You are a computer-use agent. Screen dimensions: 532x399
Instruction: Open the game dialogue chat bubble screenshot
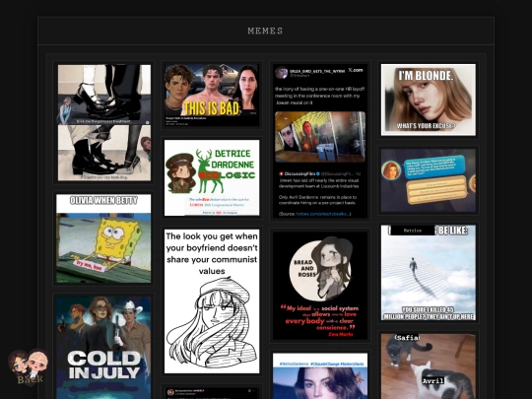[429, 180]
